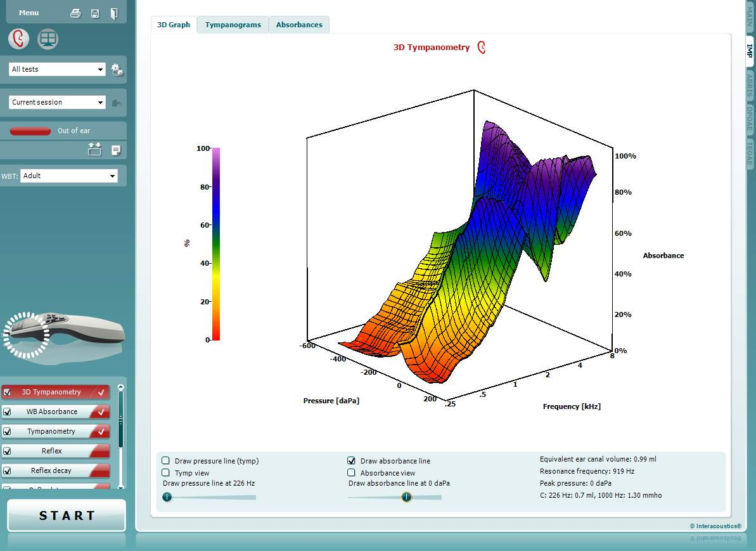Click the floppy disk save icon

coord(95,13)
